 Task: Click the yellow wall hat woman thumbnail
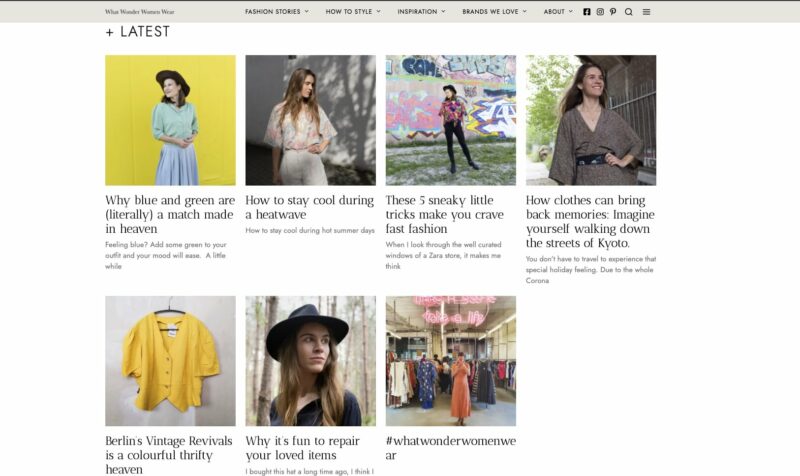click(170, 120)
